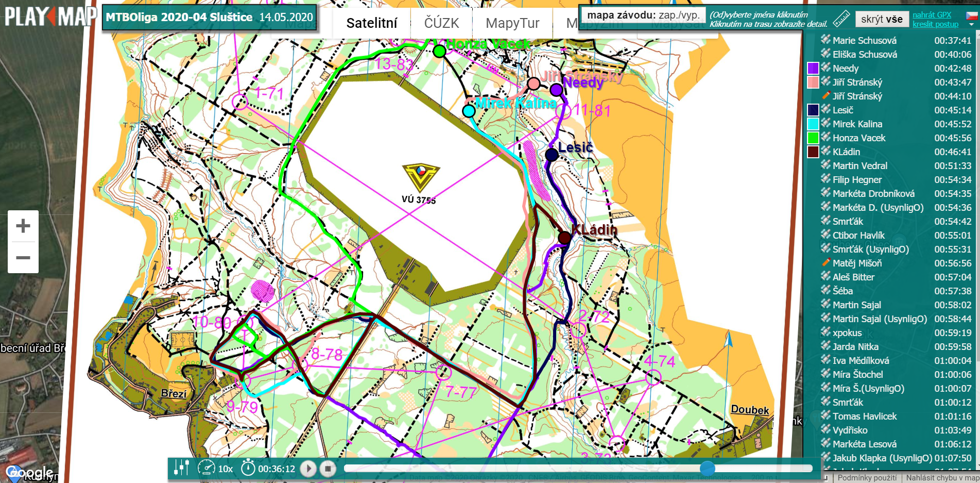The width and height of the screenshot is (980, 483).
Task: Click the blue timeline slider handle
Action: click(707, 468)
